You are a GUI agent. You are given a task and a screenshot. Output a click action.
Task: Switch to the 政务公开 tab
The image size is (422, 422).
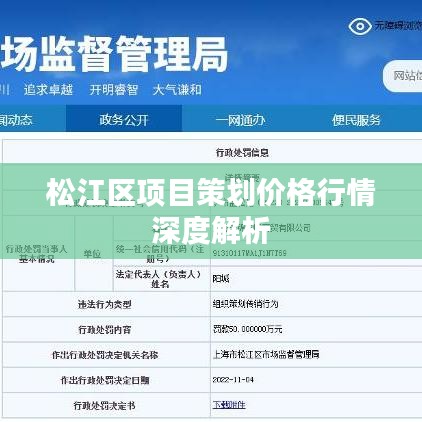tap(124, 119)
